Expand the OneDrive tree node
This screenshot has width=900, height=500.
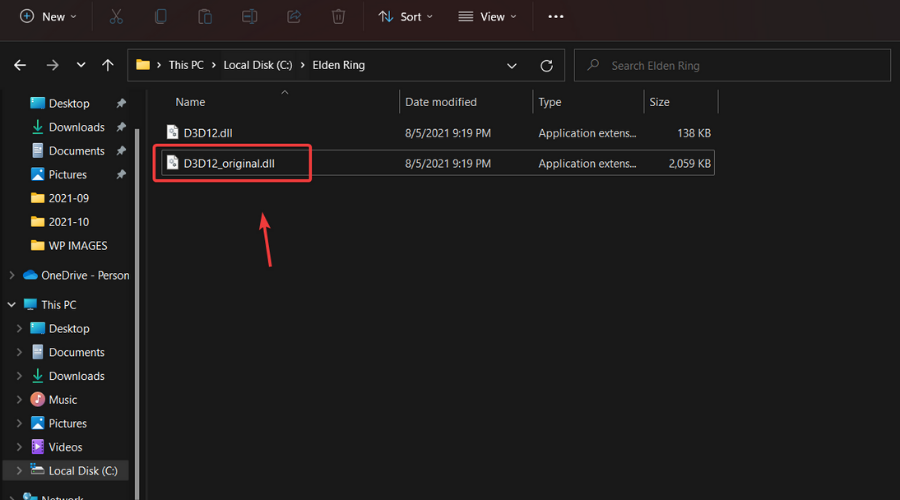(11, 276)
